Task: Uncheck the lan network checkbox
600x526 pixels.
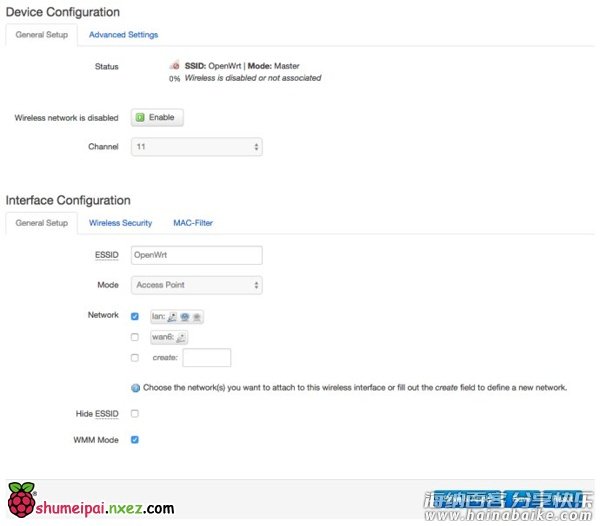Action: 135,316
